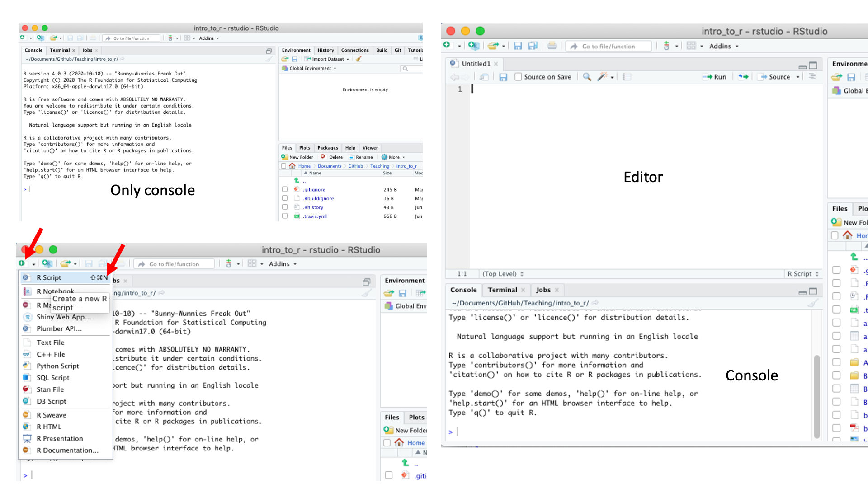This screenshot has height=488, width=868.
Task: Click the re-run previous code icon
Action: tap(743, 77)
